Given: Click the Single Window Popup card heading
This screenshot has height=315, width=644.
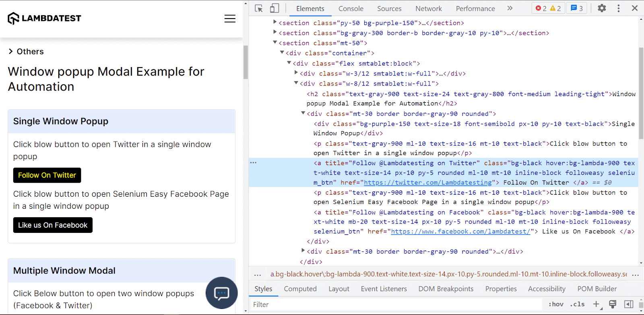Looking at the screenshot, I should [61, 121].
